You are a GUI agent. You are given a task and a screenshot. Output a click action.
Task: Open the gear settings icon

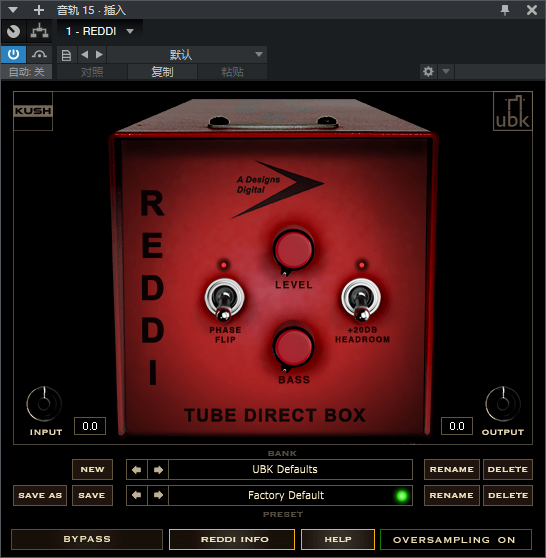pos(428,72)
